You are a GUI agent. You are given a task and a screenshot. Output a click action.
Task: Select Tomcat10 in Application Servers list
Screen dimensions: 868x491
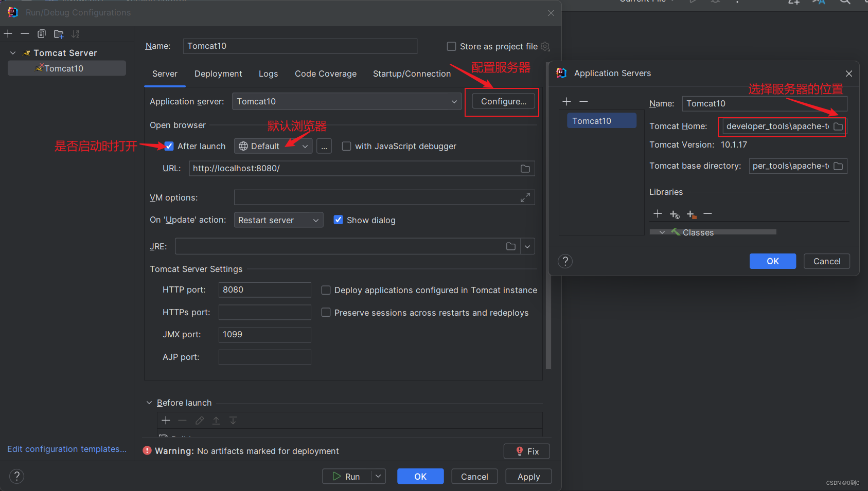601,121
